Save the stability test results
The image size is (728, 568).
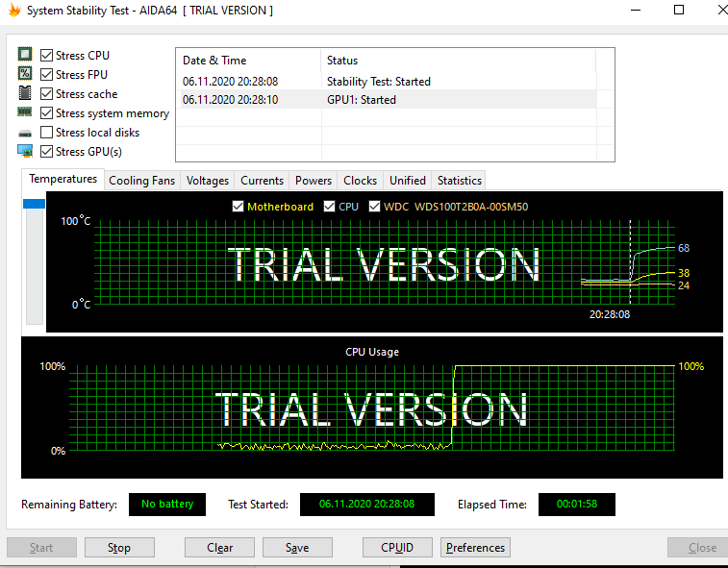tap(297, 548)
